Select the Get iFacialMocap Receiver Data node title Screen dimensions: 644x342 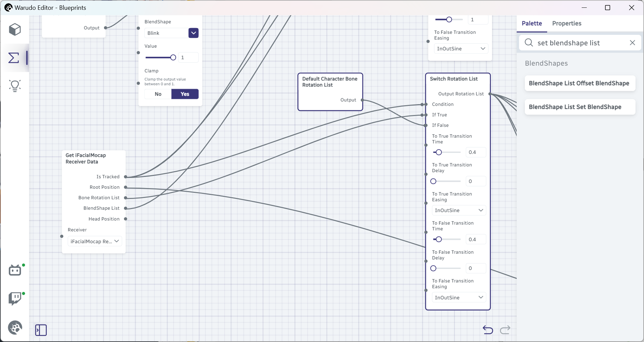coord(86,158)
